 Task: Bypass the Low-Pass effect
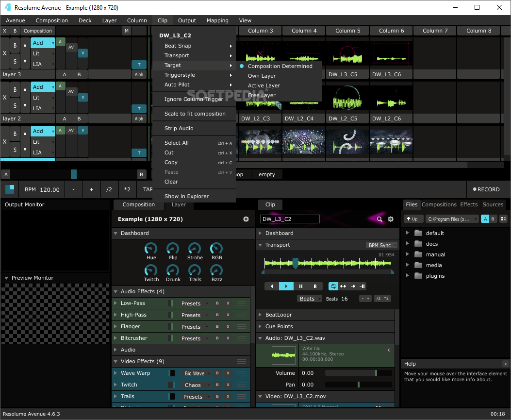click(x=217, y=303)
